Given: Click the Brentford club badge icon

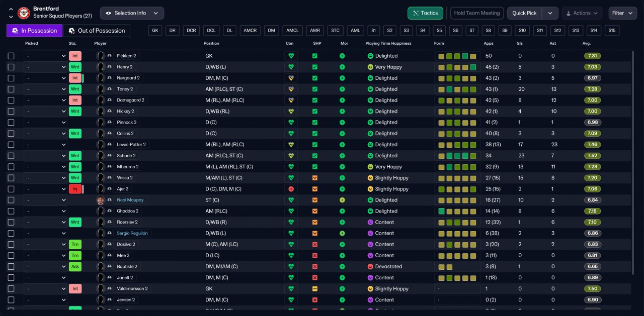Looking at the screenshot, I should tap(24, 13).
